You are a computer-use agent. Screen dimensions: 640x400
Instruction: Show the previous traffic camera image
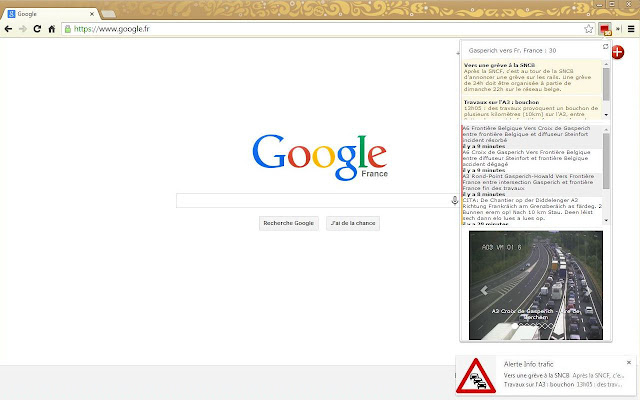click(x=484, y=290)
